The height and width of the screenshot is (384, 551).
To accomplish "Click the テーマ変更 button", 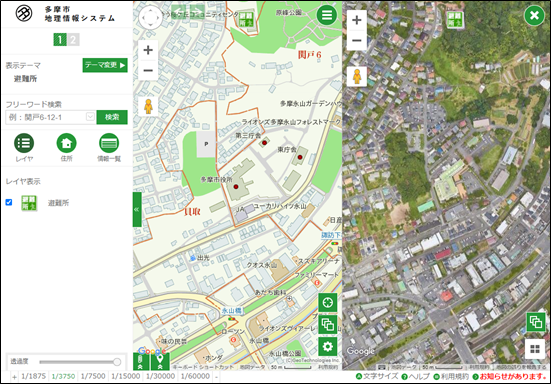I will click(x=105, y=65).
